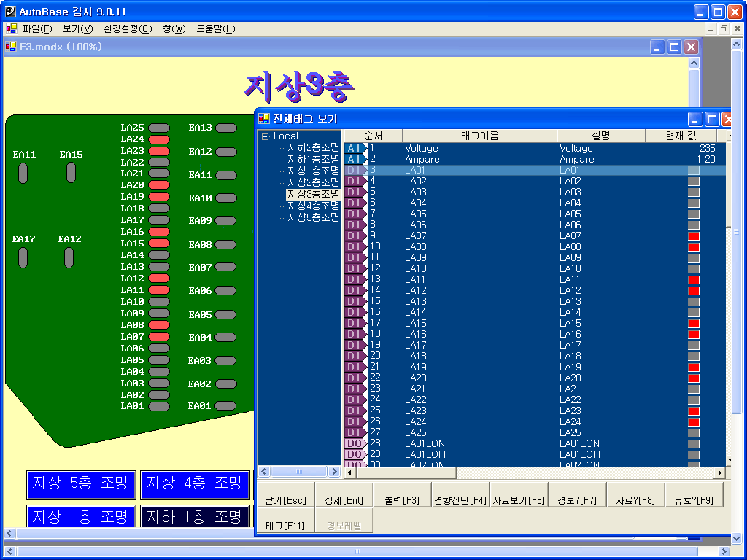
Task: Click the EA17 vertical lamp indicator
Action: pos(23,257)
